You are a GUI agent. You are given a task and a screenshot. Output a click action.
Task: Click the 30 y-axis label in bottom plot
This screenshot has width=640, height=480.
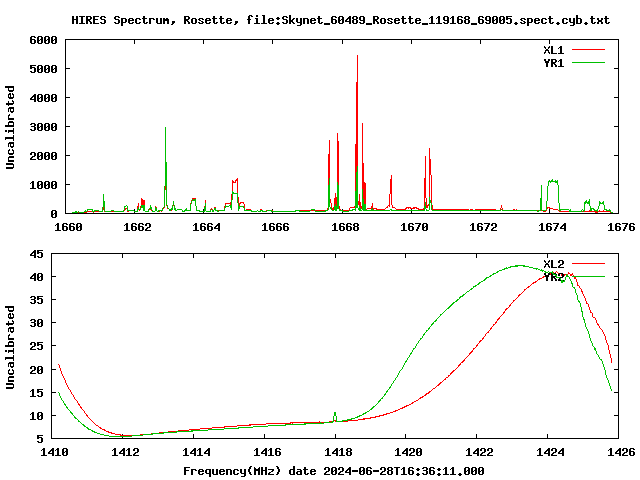tap(36, 323)
